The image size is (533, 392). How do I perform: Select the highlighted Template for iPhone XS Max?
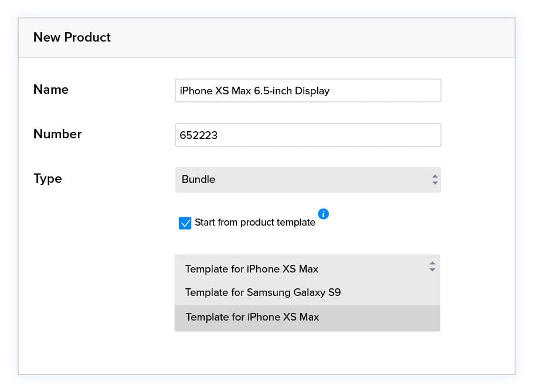click(252, 317)
